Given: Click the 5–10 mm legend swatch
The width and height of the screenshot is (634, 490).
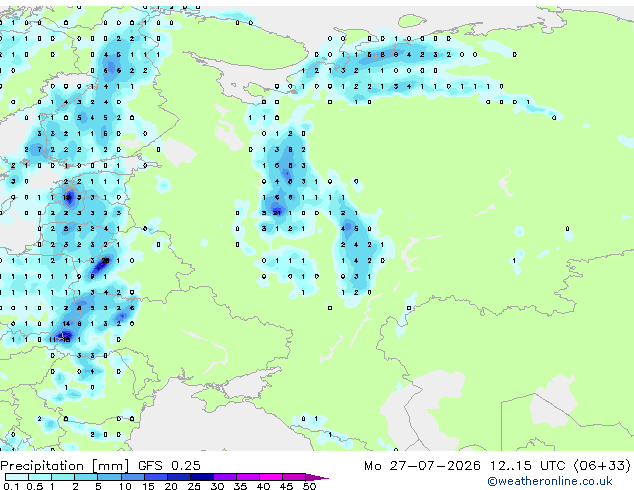Looking at the screenshot, I should click(x=109, y=477).
